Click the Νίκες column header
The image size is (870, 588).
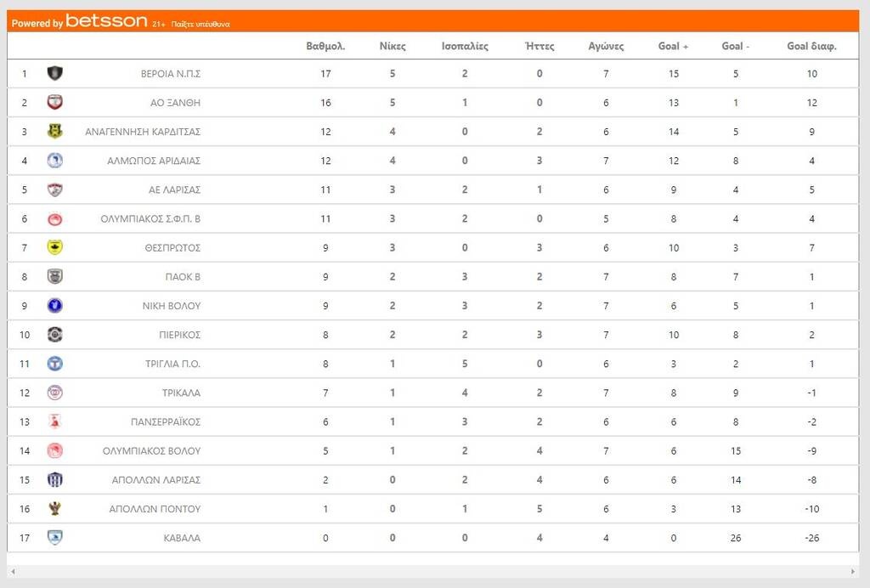click(x=393, y=47)
